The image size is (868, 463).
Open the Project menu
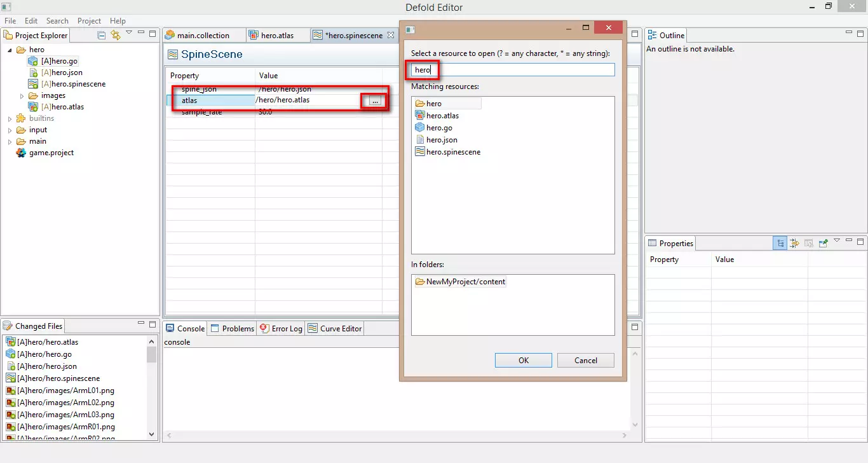point(89,20)
